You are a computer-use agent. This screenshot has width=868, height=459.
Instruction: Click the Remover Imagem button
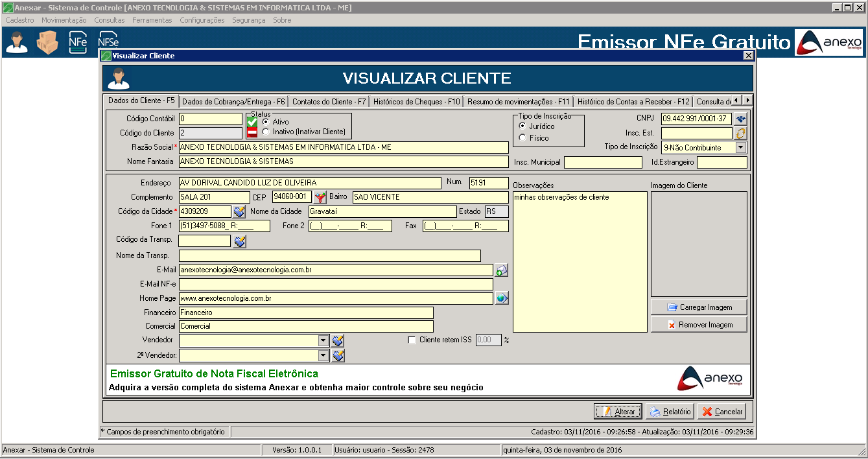coord(699,324)
